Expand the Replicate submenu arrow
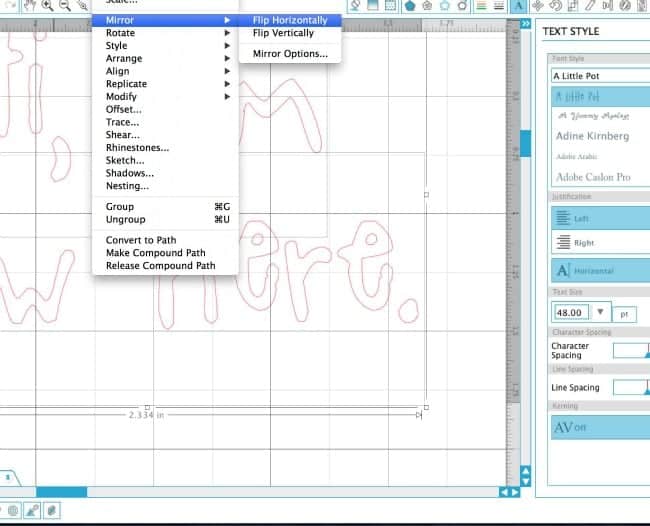650x526 pixels. (x=227, y=84)
